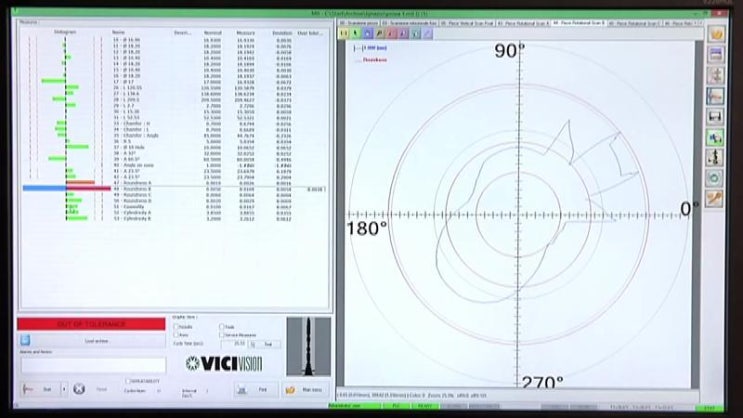
Task: Open the dropdown arrow beside the Start button
Action: click(x=64, y=389)
